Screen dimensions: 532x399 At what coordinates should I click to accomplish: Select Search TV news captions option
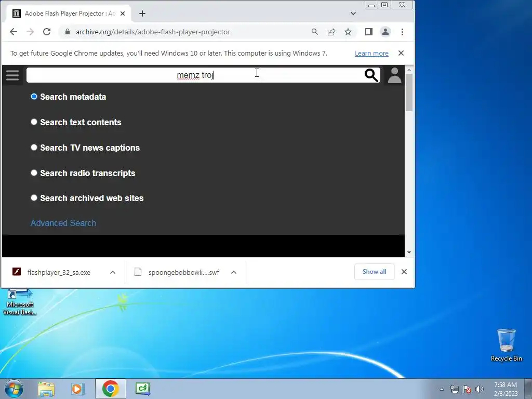(34, 148)
